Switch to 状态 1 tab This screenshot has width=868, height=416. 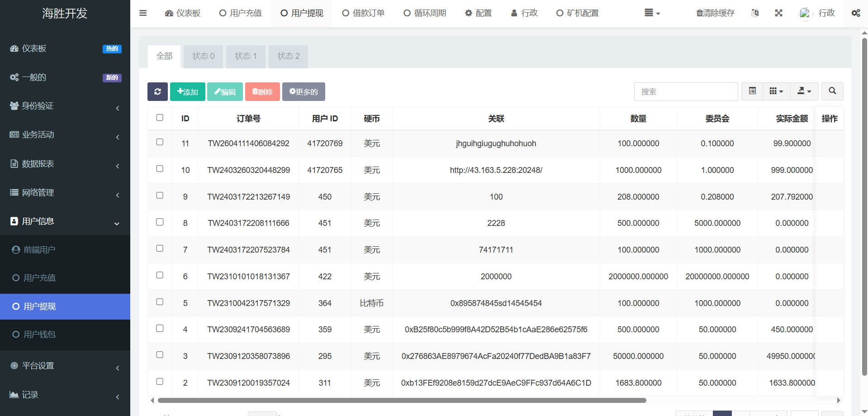pyautogui.click(x=246, y=56)
